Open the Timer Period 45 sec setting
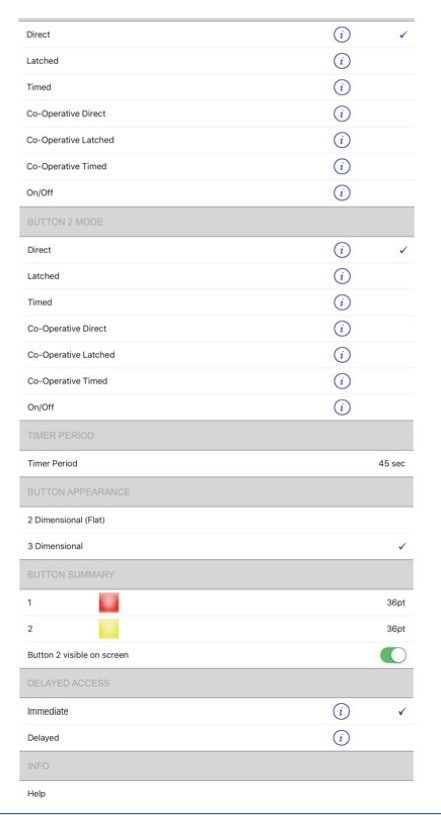The image size is (441, 815). pos(216,463)
